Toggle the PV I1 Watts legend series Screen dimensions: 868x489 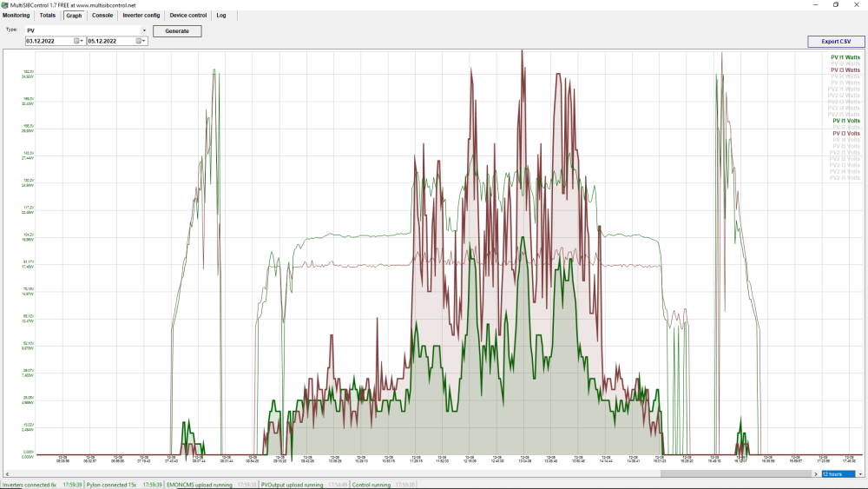[x=845, y=57]
